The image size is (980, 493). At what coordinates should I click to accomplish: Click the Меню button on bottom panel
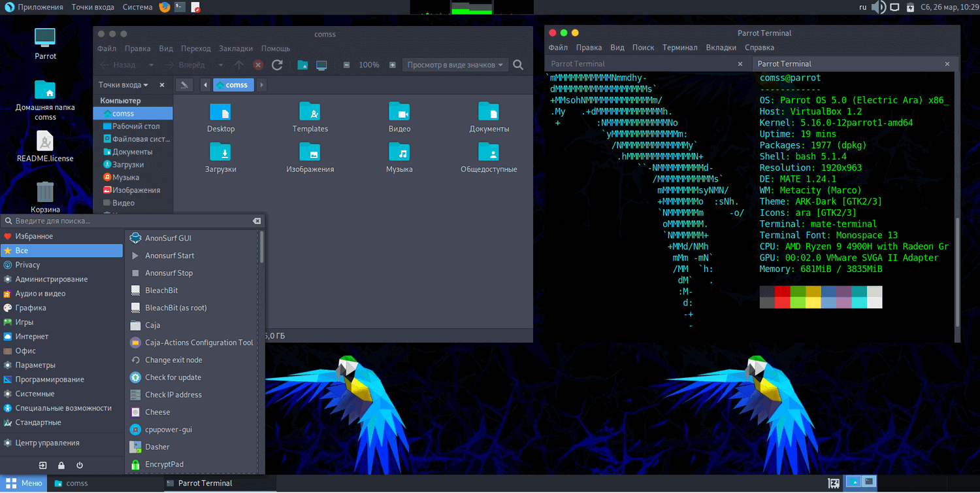click(24, 483)
